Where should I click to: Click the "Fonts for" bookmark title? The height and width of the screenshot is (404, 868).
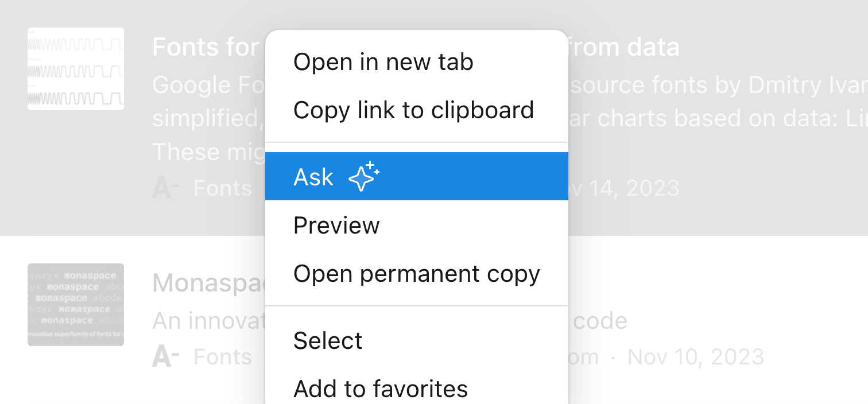click(x=207, y=47)
